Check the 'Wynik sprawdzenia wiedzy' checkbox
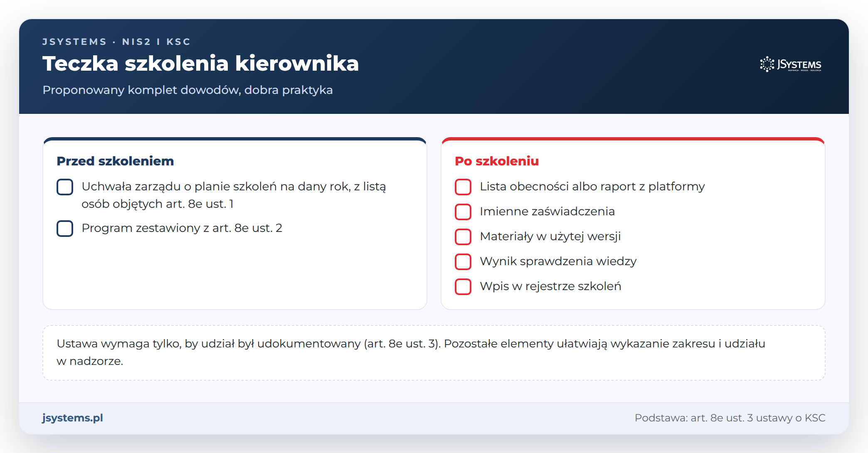Image resolution: width=868 pixels, height=453 pixels. [463, 262]
